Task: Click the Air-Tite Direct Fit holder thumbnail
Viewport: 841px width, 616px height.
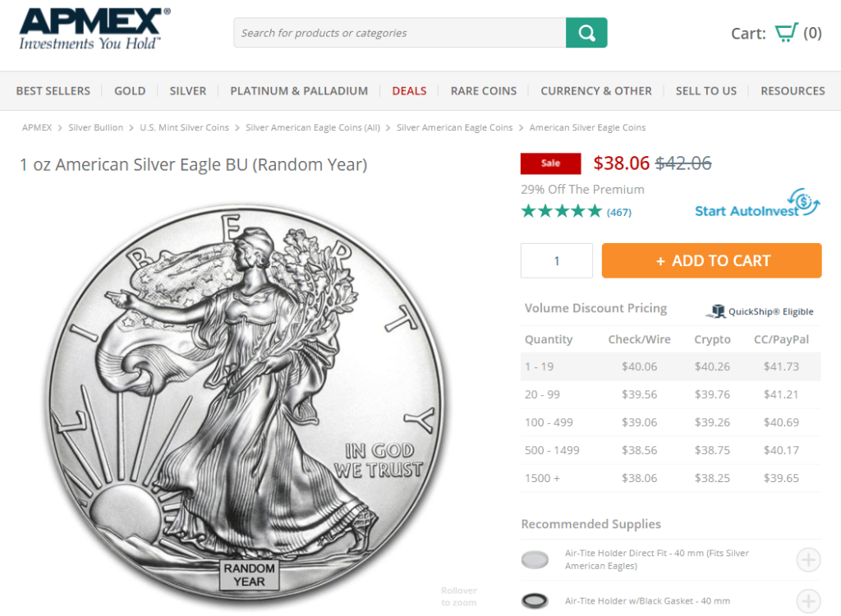Action: 535,559
